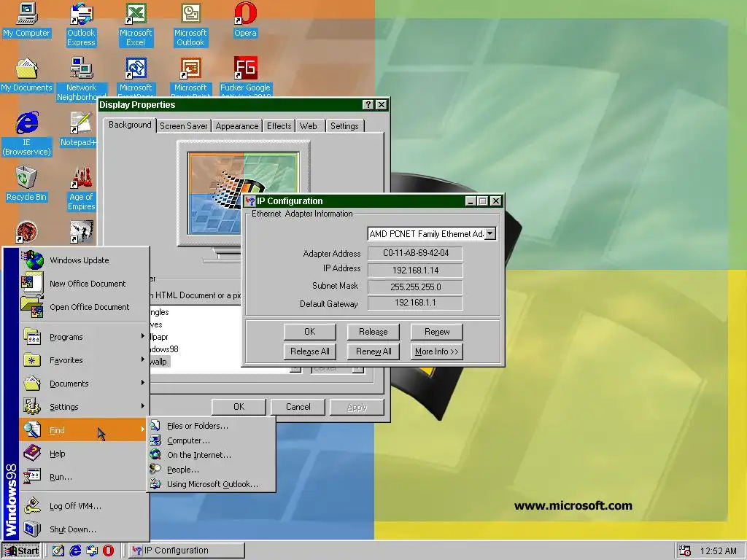This screenshot has height=560, width=747.
Task: Open the Start button
Action: point(21,551)
